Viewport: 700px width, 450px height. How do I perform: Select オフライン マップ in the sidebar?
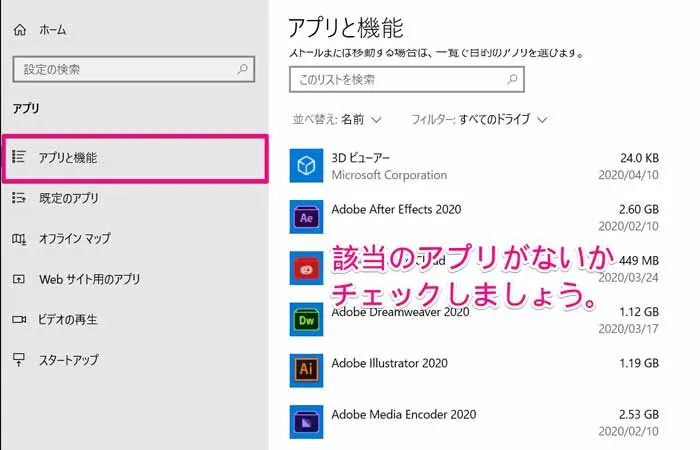tap(135, 239)
